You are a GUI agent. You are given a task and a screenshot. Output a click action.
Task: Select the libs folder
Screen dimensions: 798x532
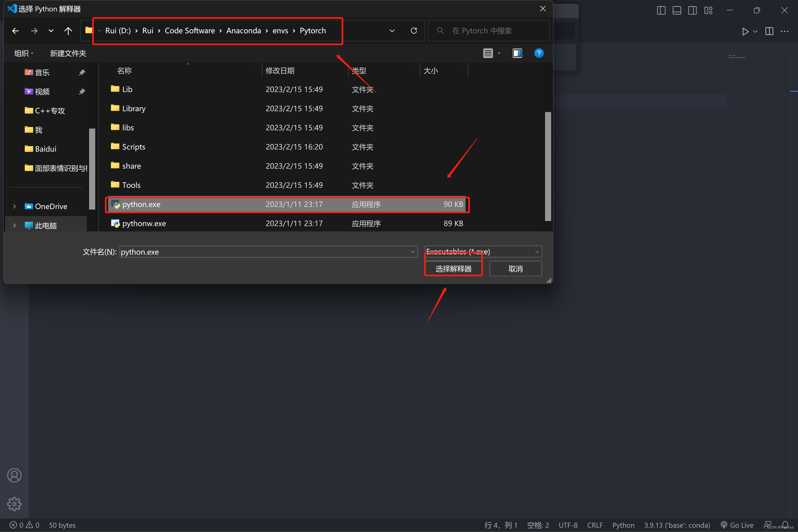[287, 128]
